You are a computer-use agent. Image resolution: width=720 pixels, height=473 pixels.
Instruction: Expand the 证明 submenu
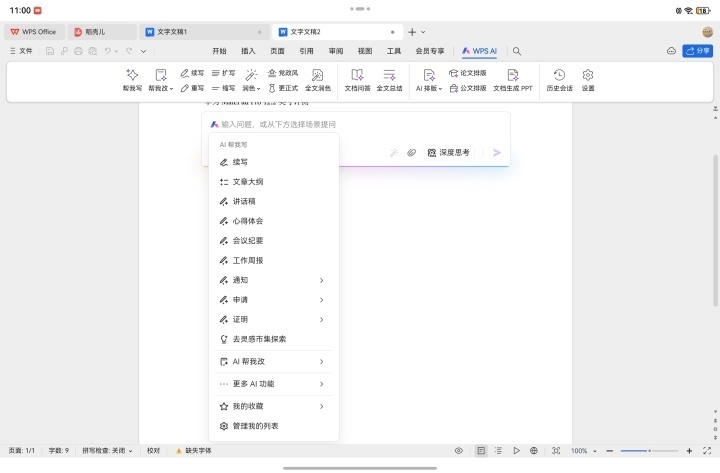274,320
